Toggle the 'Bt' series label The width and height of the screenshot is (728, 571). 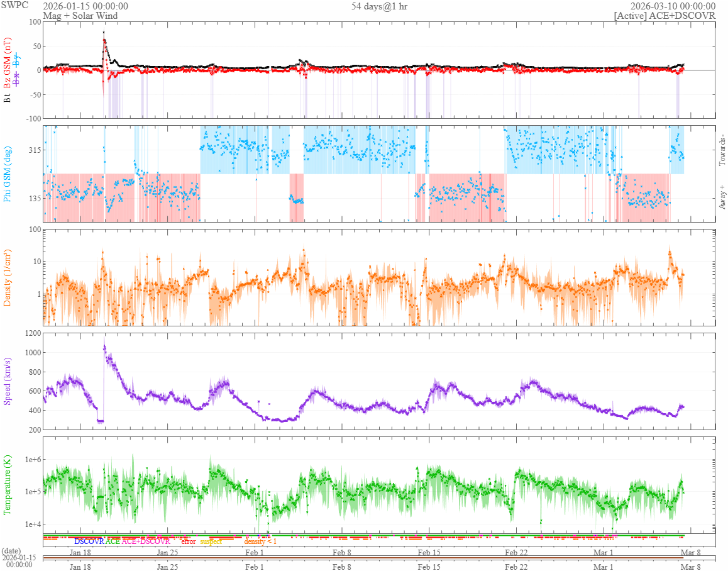pyautogui.click(x=8, y=97)
